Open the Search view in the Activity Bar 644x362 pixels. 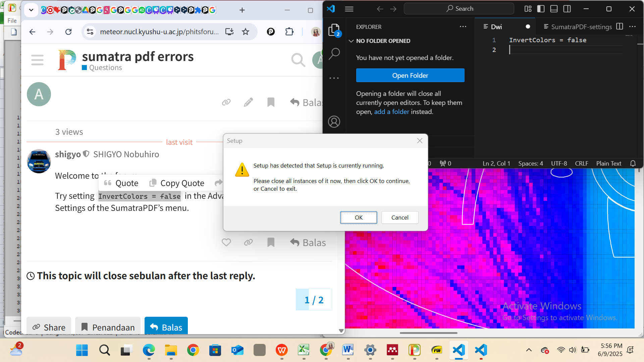[334, 53]
